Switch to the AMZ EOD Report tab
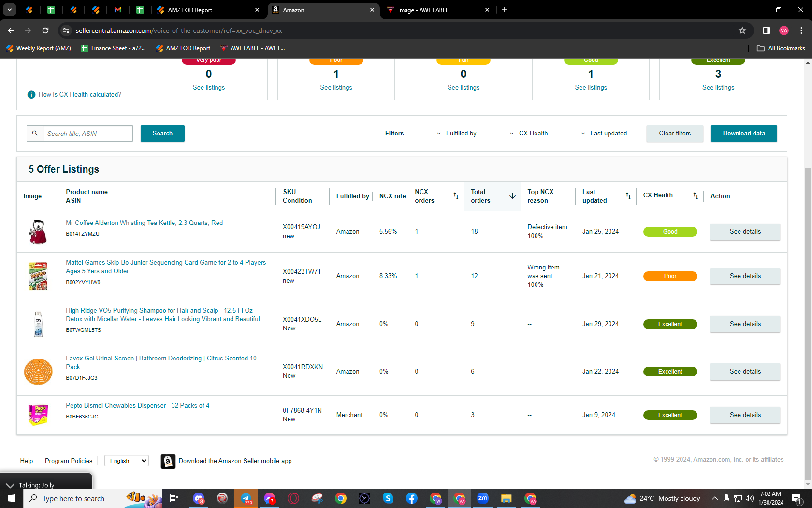This screenshot has width=812, height=508. point(209,10)
